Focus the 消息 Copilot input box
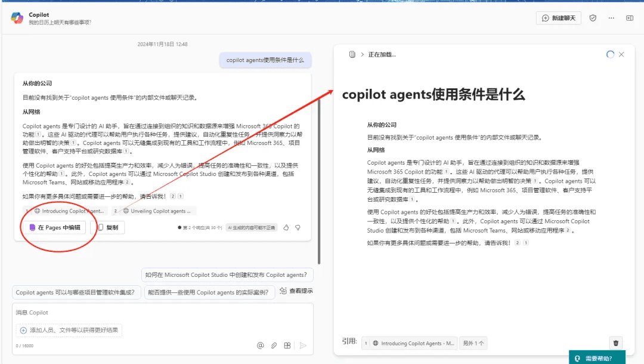644x364 pixels. 163,313
